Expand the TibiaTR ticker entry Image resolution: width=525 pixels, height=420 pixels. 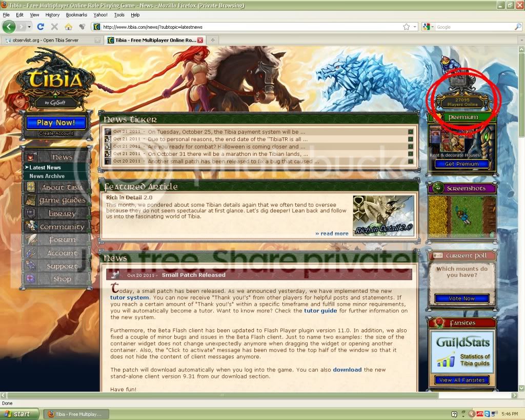click(x=411, y=139)
